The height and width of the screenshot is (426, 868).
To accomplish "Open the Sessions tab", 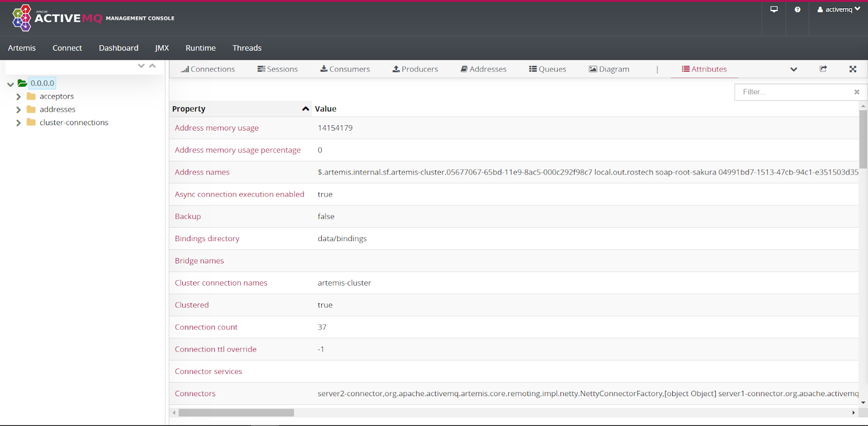I will pos(277,69).
